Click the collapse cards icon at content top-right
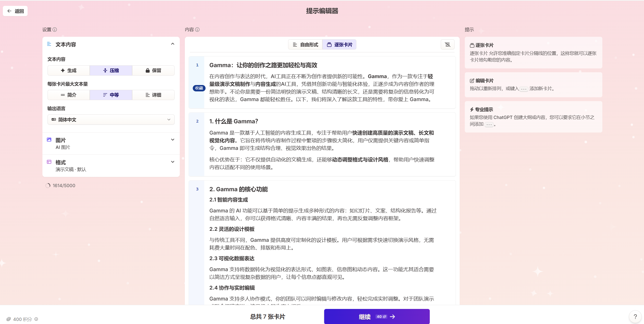 447,45
